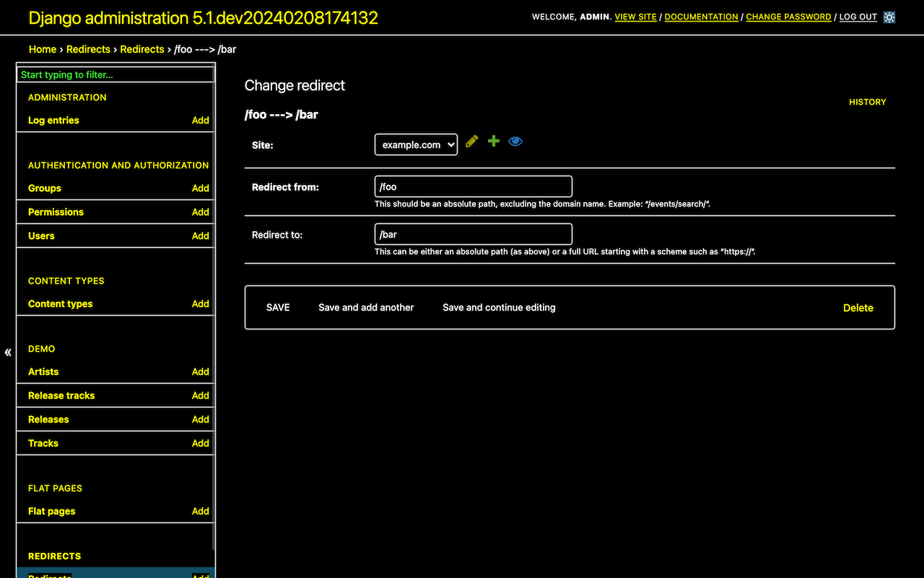Add a new User
The image size is (924, 578).
tap(201, 236)
